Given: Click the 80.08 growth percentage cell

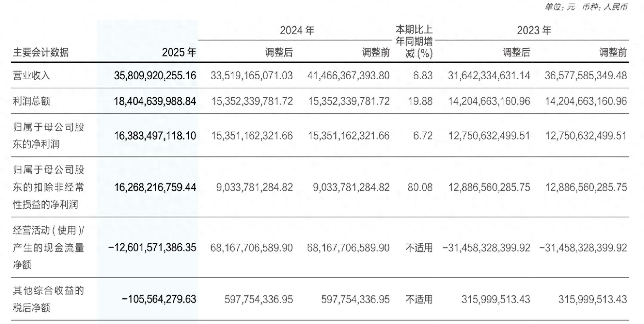Looking at the screenshot, I should point(420,187).
